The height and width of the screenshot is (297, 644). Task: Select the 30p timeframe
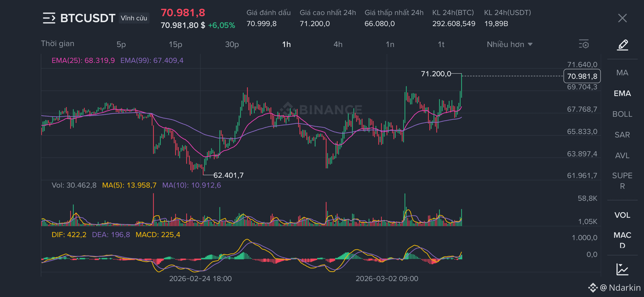pyautogui.click(x=232, y=44)
